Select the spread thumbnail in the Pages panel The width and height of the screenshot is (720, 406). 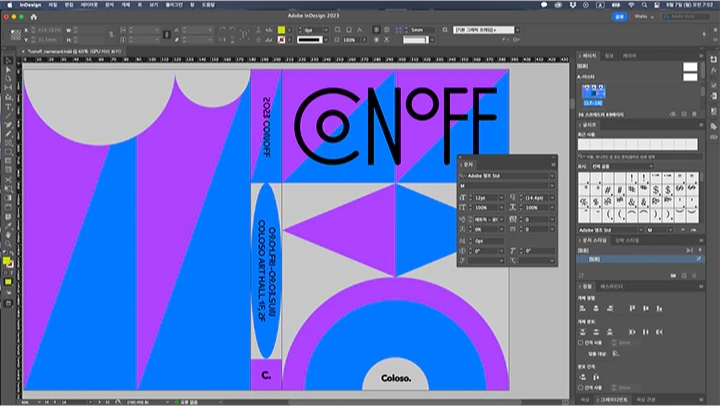(592, 93)
